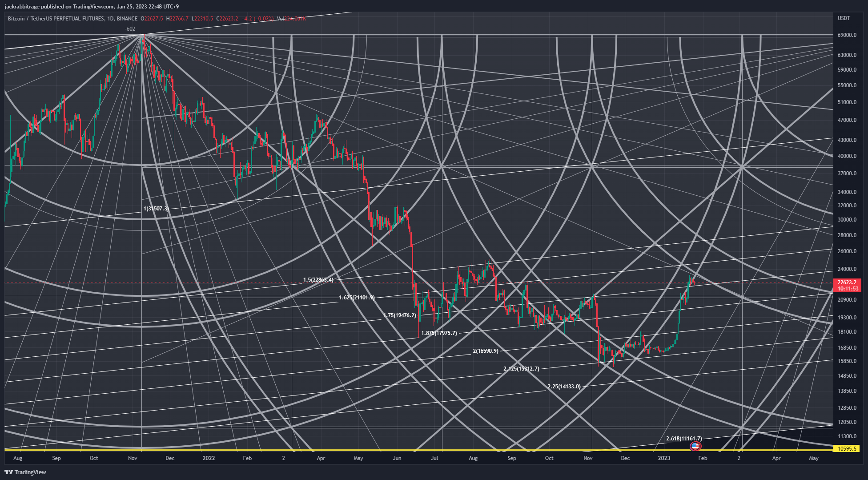Click the May label at the time axis end
The image size is (868, 480).
point(814,458)
